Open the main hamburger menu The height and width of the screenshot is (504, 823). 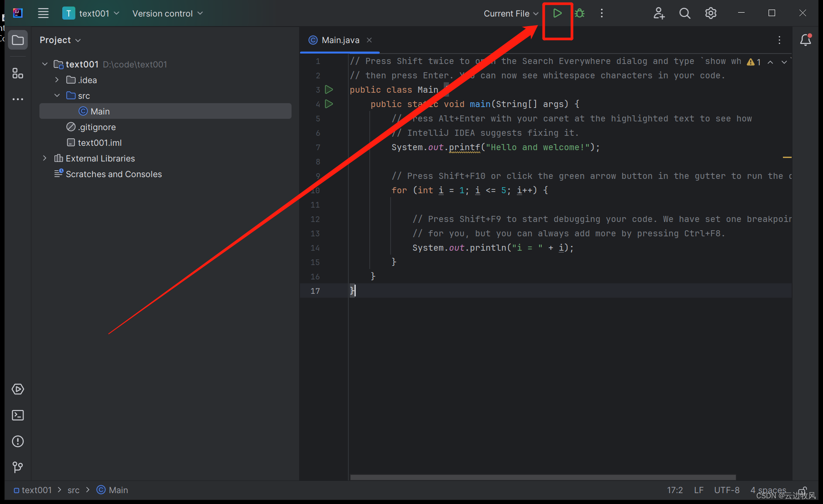[x=43, y=13]
